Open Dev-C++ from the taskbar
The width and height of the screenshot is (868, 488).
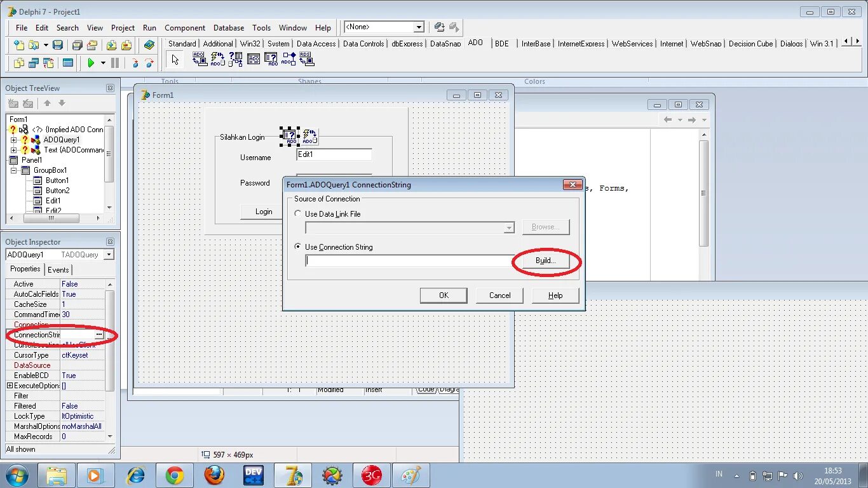[x=254, y=475]
